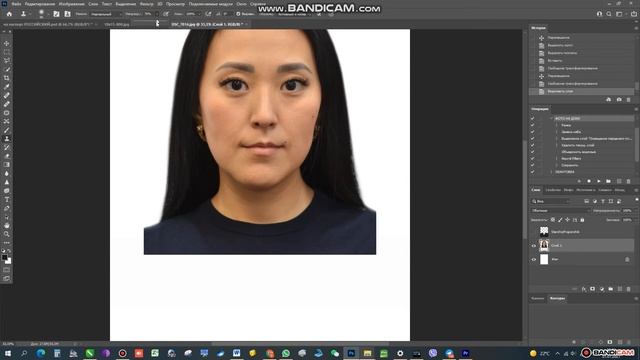Play selected action in Actions panel

599,181
